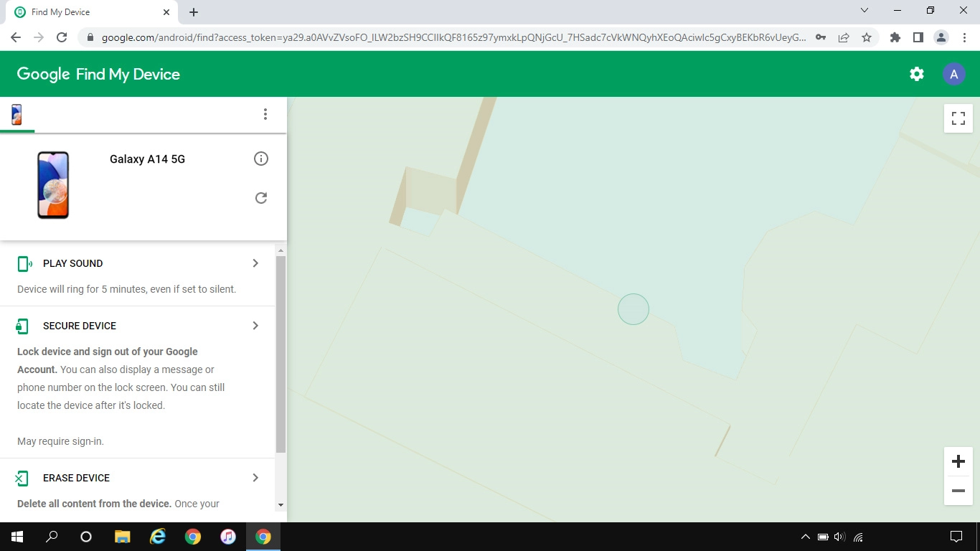The width and height of the screenshot is (980, 551).
Task: Open a new browser tab
Action: pyautogui.click(x=194, y=12)
